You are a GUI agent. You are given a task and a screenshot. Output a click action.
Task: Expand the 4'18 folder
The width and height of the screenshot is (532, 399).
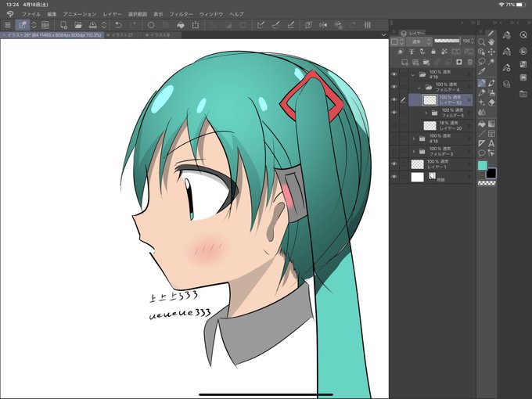[414, 138]
